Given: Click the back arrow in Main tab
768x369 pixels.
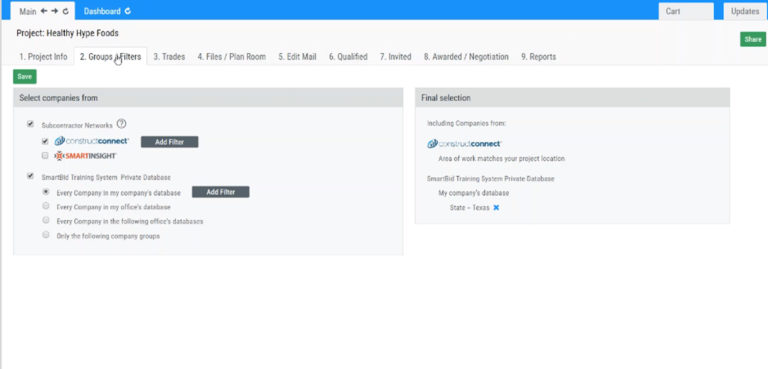Looking at the screenshot, I should 44,11.
